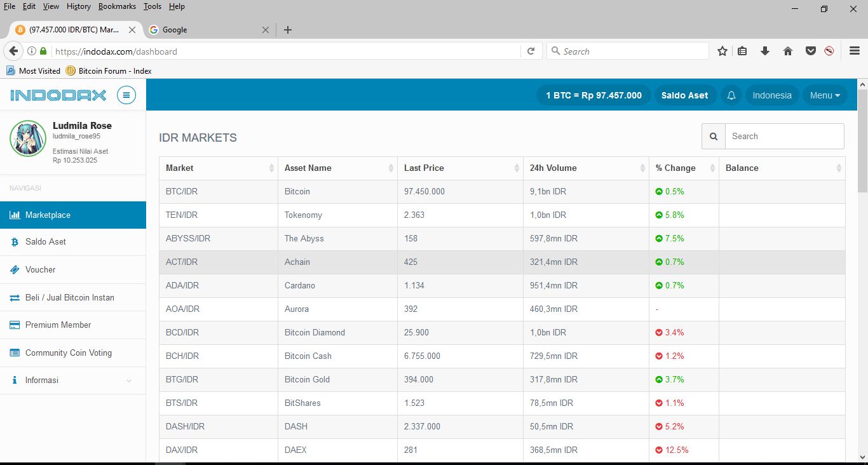This screenshot has height=465, width=868.
Task: Close the Indodax market tab
Action: point(132,30)
